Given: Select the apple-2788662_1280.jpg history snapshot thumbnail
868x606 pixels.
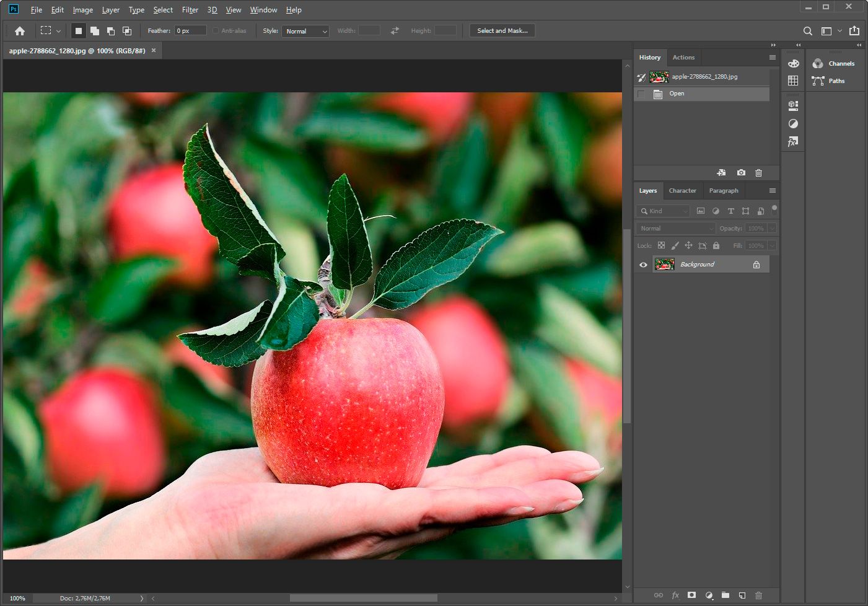Looking at the screenshot, I should [659, 76].
